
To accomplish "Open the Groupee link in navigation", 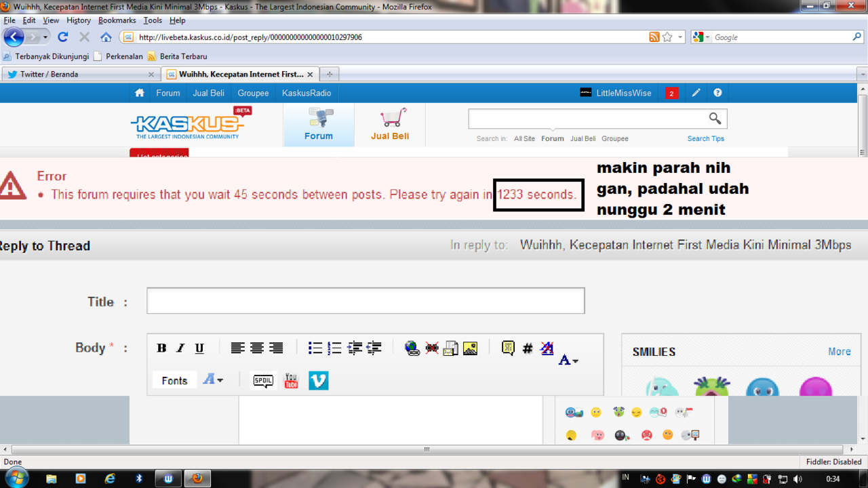I will [x=253, y=93].
